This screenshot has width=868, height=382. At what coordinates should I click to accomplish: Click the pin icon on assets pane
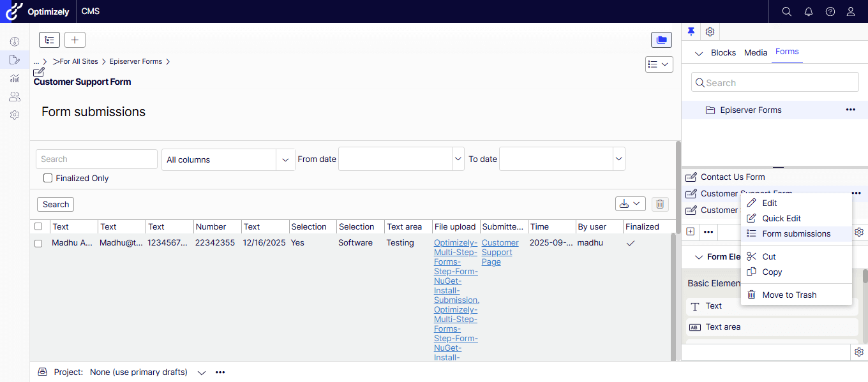click(691, 32)
